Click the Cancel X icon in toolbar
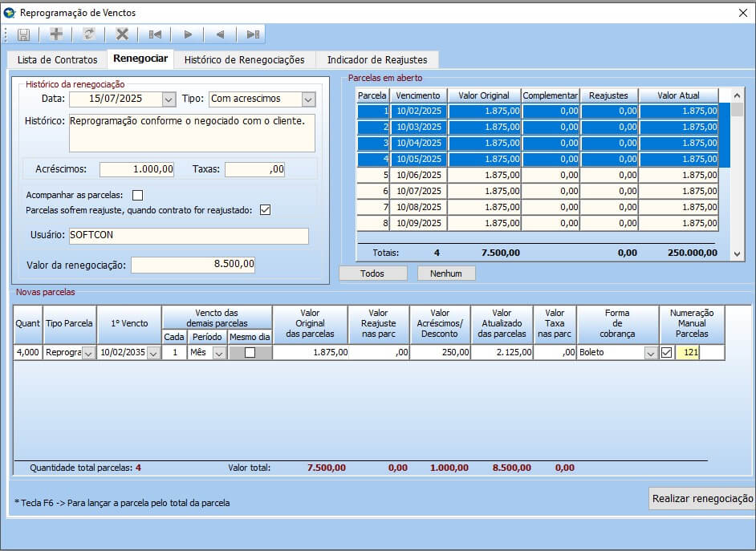 [x=122, y=34]
